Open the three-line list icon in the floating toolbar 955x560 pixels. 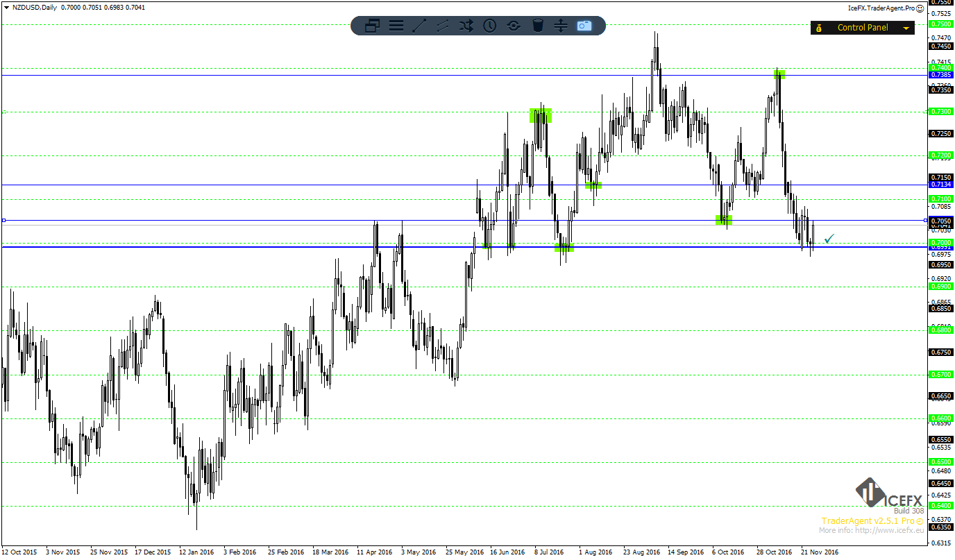click(396, 26)
